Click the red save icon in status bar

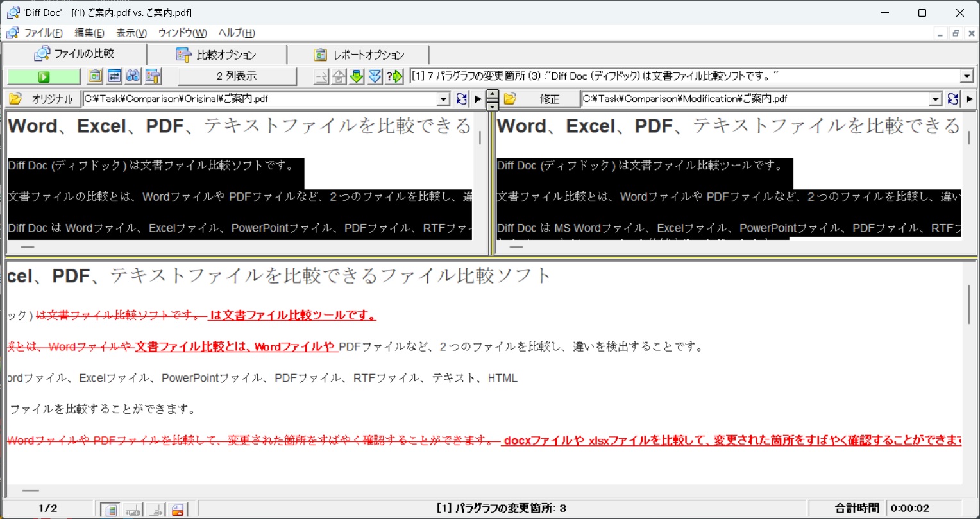tap(178, 509)
